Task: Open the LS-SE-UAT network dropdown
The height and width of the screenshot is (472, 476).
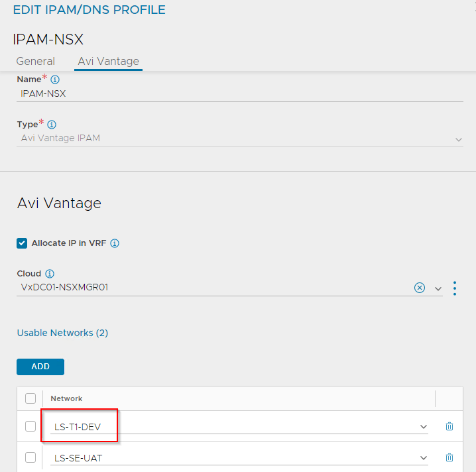Action: tap(424, 457)
